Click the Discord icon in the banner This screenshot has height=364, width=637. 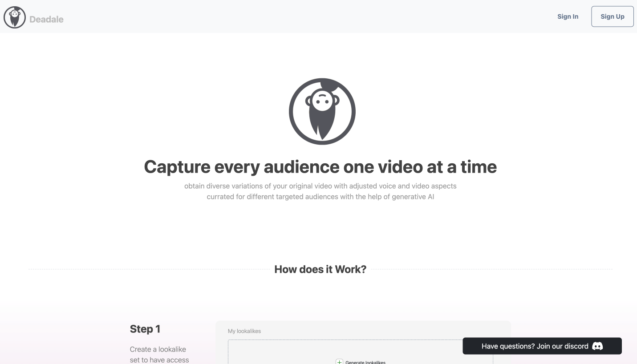pos(597,346)
